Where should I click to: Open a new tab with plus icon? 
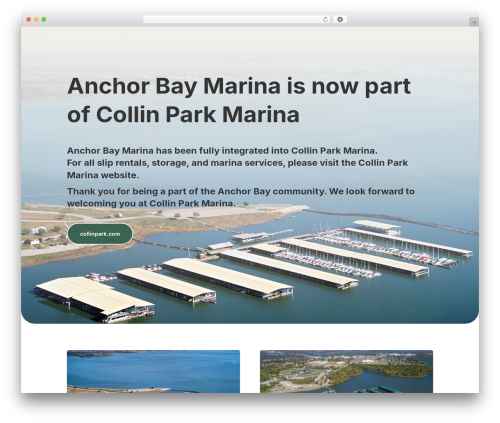(x=474, y=22)
